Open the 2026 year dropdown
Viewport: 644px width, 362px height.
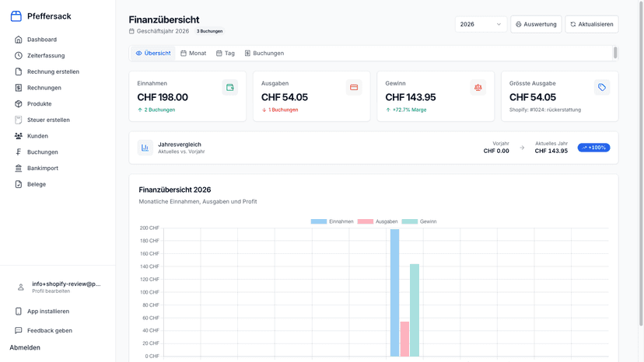(x=481, y=24)
